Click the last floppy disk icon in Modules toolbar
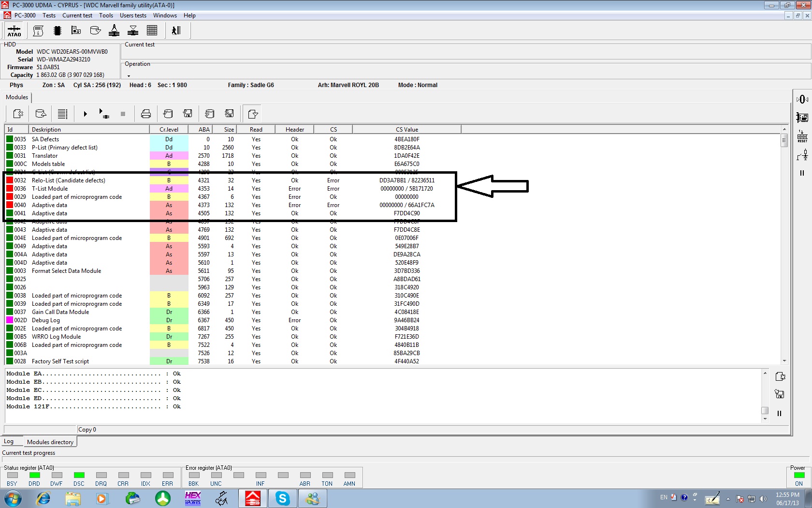Viewport: 812px width, 508px height. [229, 114]
